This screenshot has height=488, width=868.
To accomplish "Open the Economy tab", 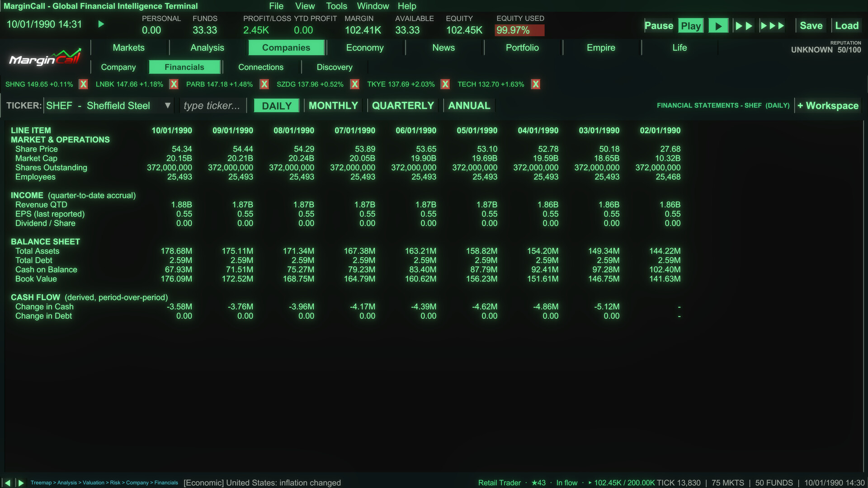I will [x=365, y=47].
